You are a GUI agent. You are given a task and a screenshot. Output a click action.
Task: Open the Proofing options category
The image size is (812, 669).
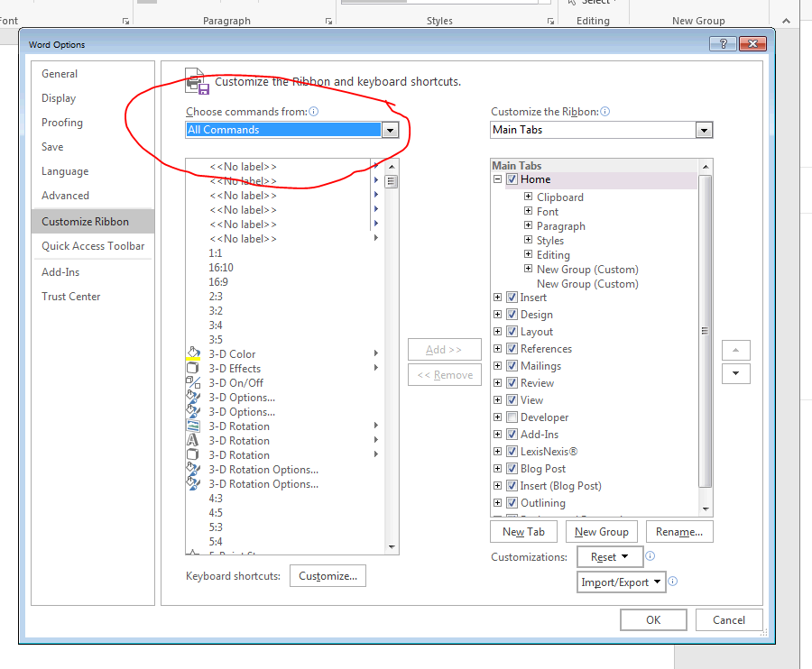click(x=62, y=123)
